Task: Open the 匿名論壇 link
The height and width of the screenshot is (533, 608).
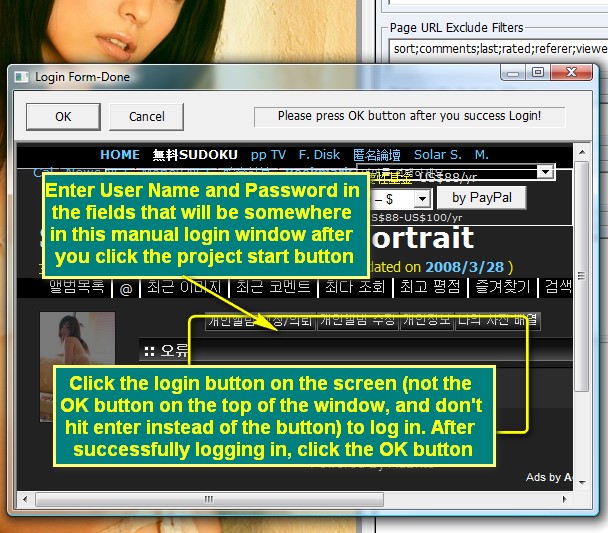Action: pyautogui.click(x=377, y=155)
